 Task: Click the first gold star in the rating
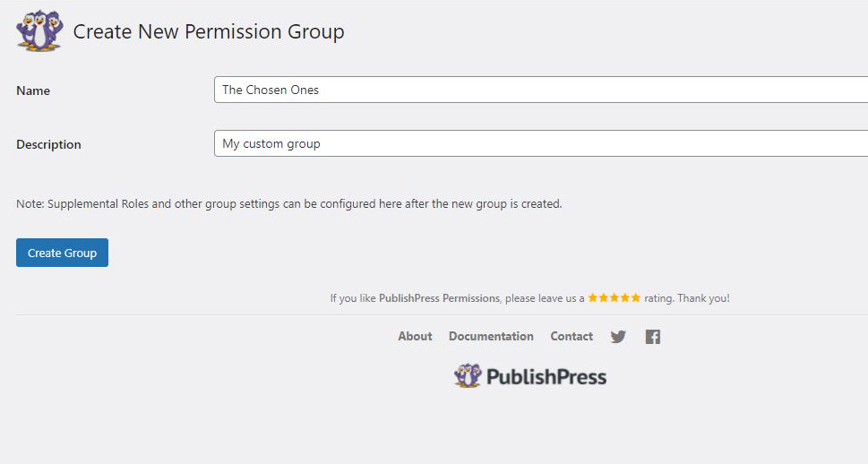tap(593, 298)
